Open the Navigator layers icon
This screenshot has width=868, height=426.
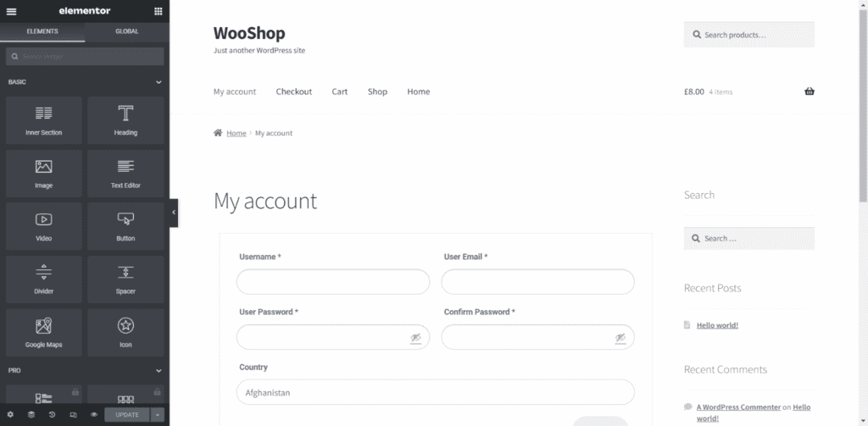pos(31,414)
